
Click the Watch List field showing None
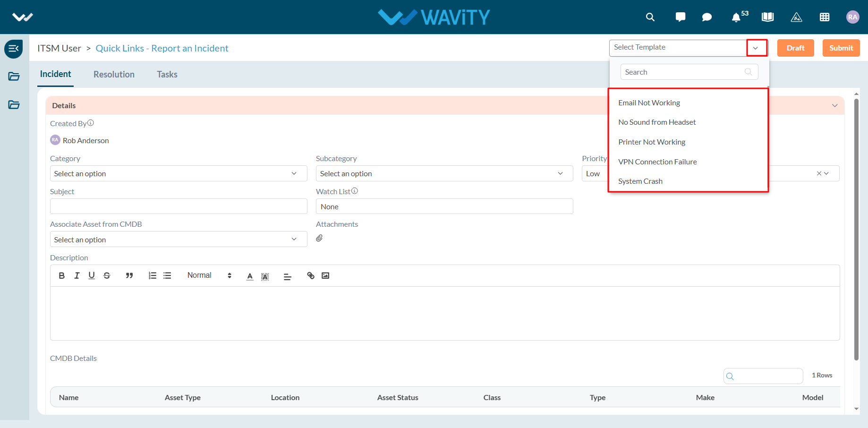pyautogui.click(x=444, y=206)
